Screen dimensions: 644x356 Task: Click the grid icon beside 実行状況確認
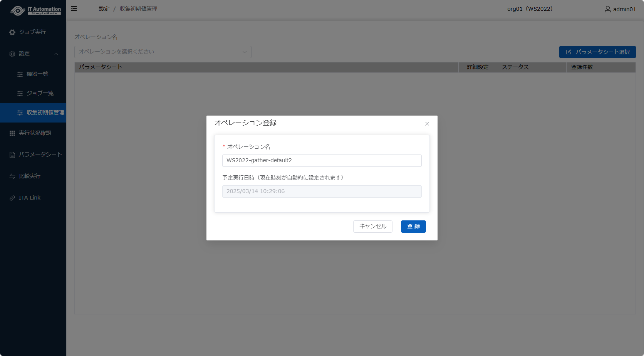(x=12, y=133)
